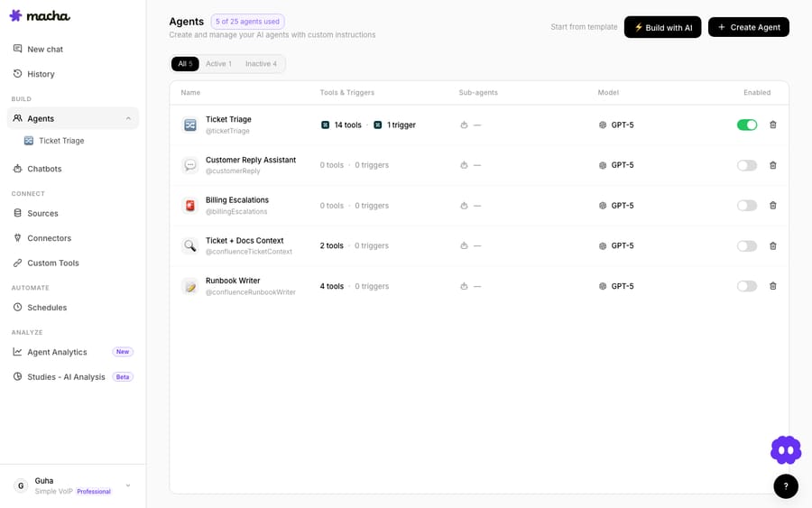Select the Active 1 filter tab
812x508 pixels.
tap(218, 64)
